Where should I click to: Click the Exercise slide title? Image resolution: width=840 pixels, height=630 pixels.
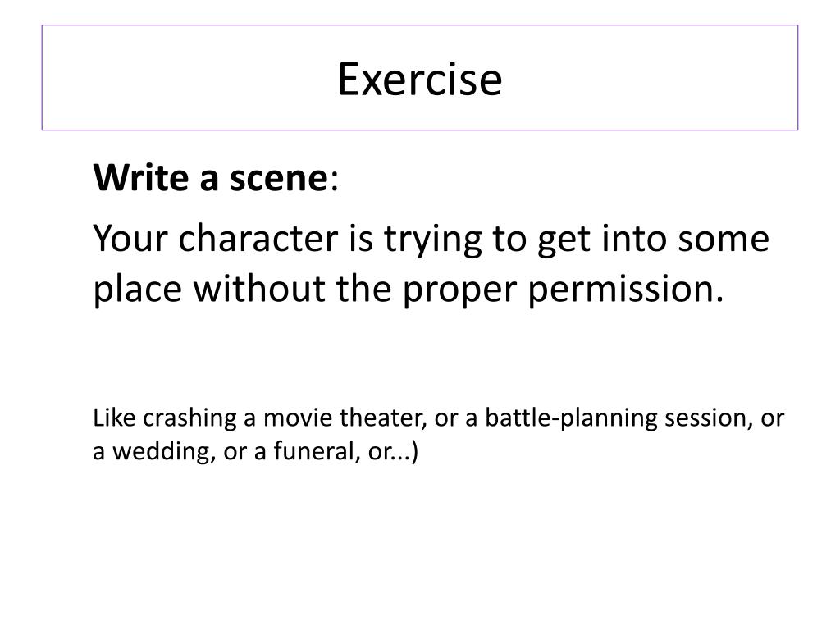[419, 80]
